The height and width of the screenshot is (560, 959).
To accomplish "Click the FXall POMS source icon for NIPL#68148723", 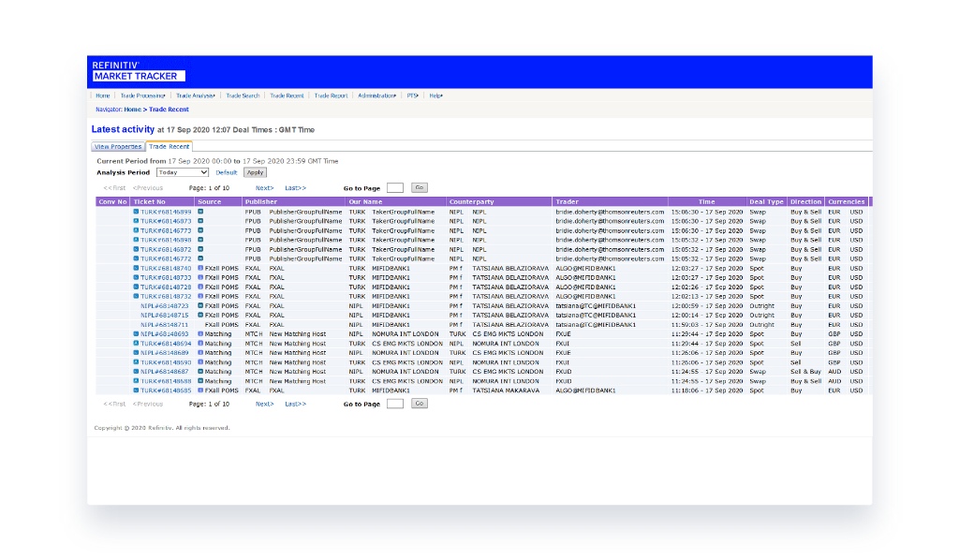I will point(200,305).
